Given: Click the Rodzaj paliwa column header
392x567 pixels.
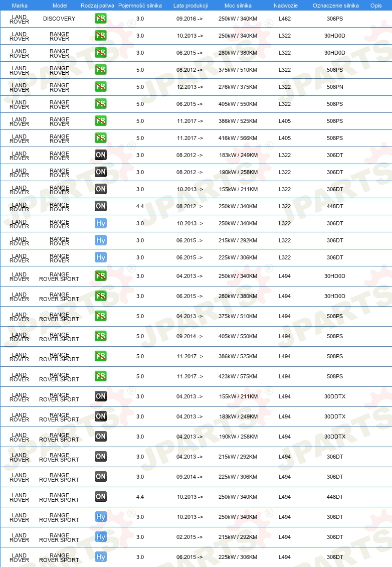Looking at the screenshot, I should click(97, 6).
